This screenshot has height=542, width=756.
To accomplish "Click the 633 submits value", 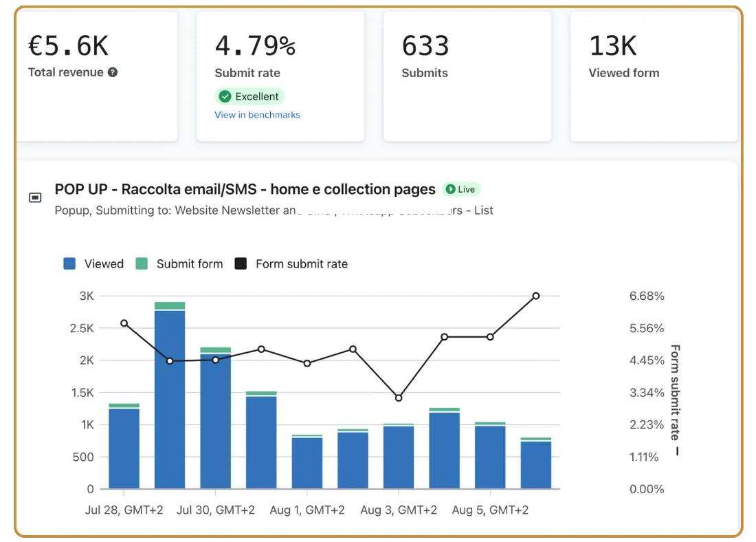I will (425, 46).
